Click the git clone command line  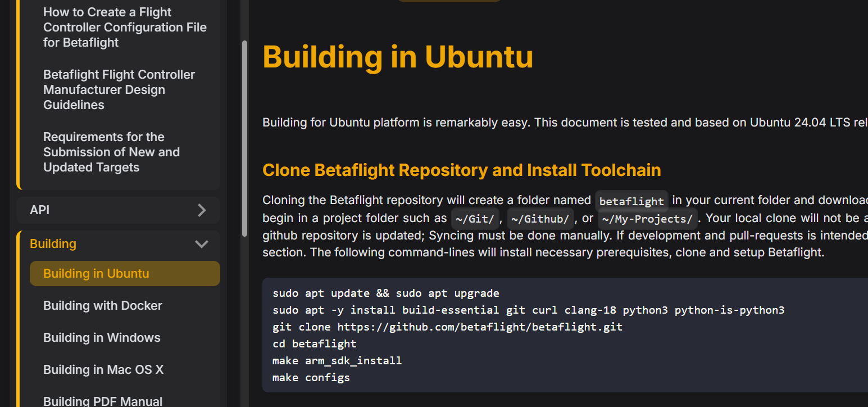(448, 327)
